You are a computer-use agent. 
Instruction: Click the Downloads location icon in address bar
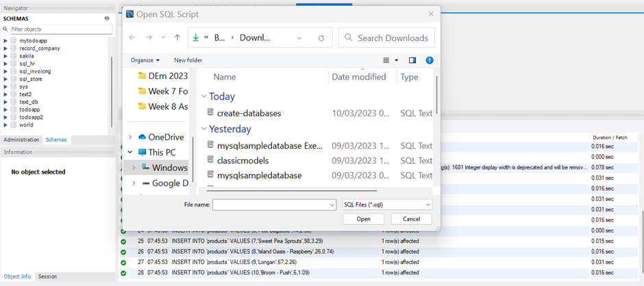pos(196,38)
